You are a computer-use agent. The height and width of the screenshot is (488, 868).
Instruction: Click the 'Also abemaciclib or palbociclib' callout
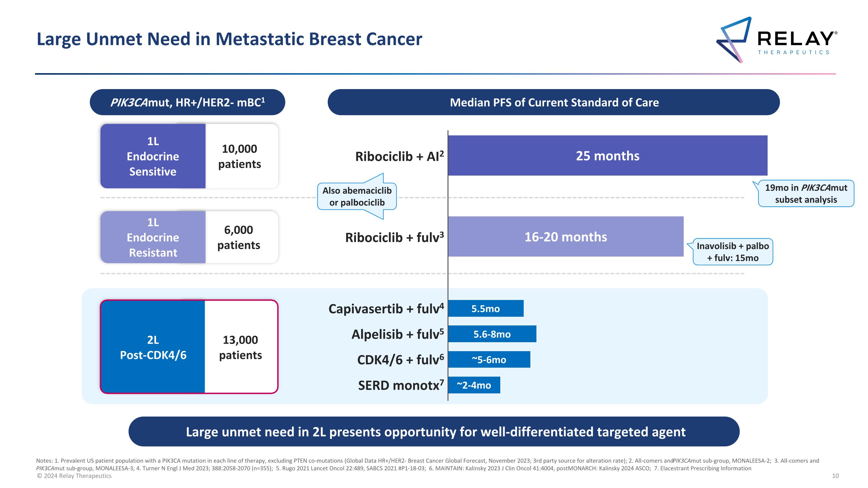point(357,197)
